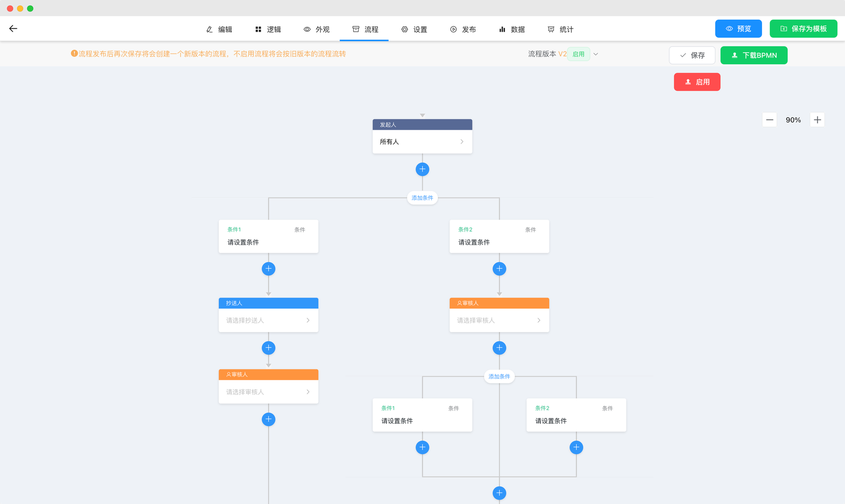This screenshot has width=845, height=504.
Task: Click plus where nested branches merge
Action: [499, 493]
